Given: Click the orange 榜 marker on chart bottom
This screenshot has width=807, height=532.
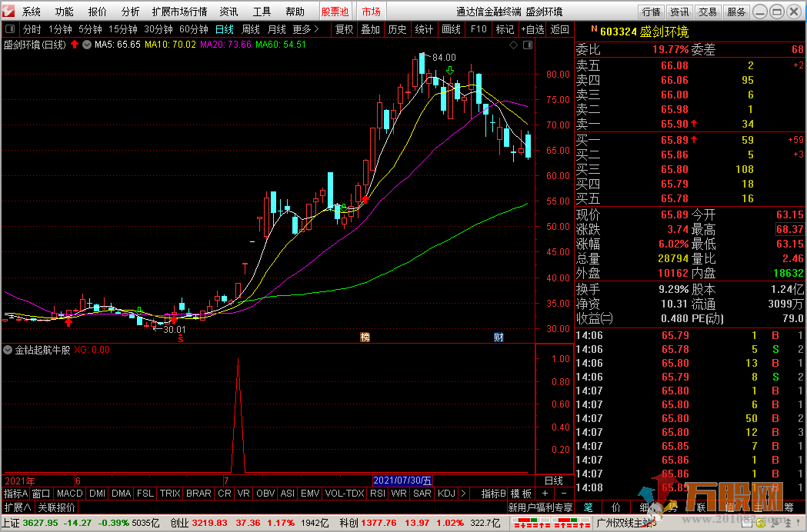Looking at the screenshot, I should (365, 337).
